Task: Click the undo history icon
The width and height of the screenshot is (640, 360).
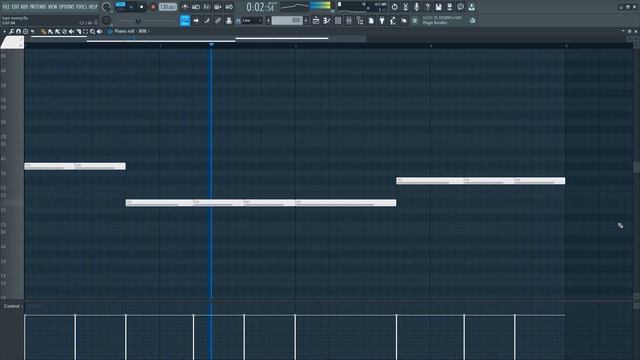Action: (x=394, y=7)
